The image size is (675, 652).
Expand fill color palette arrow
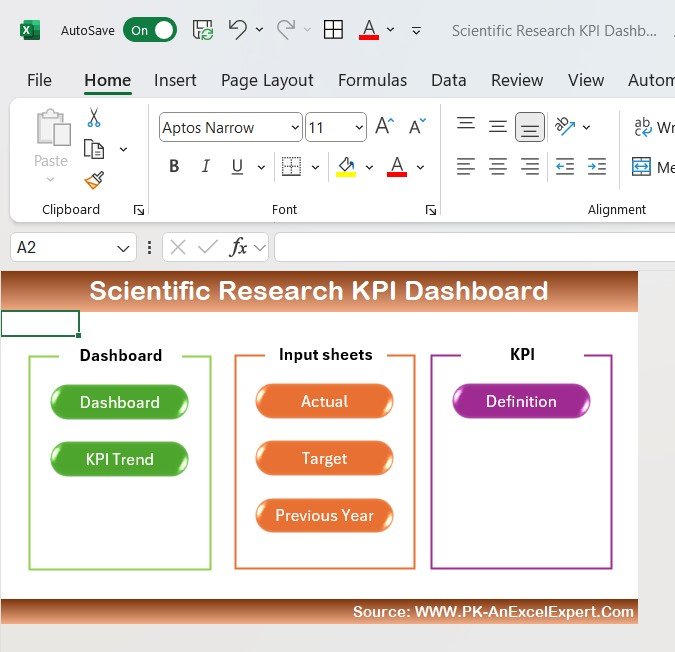pyautogui.click(x=369, y=167)
